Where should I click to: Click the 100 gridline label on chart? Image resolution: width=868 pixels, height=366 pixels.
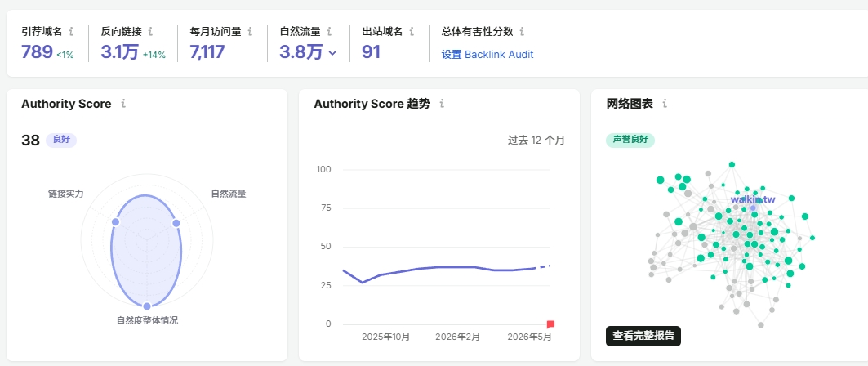coord(323,169)
